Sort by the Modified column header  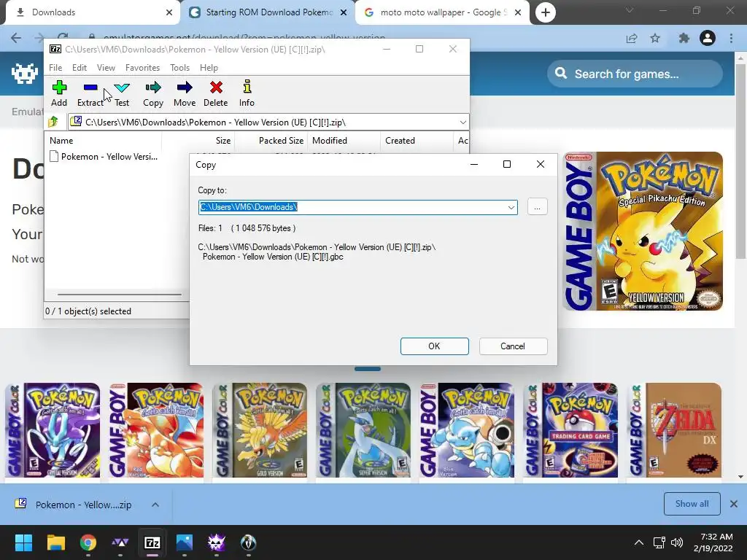coord(344,141)
